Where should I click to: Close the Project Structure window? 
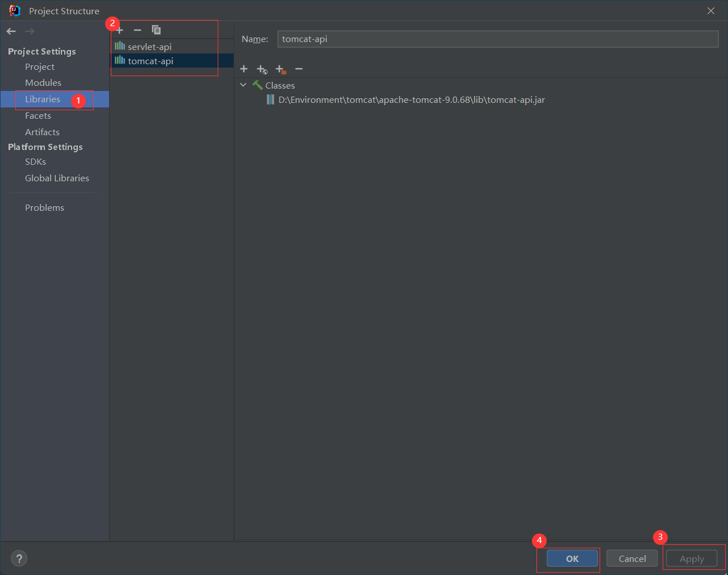coord(711,11)
